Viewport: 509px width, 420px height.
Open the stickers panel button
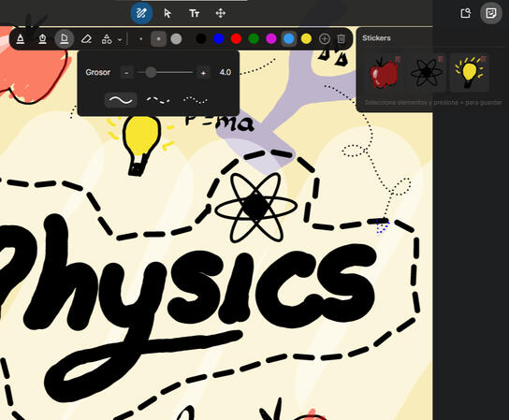491,13
